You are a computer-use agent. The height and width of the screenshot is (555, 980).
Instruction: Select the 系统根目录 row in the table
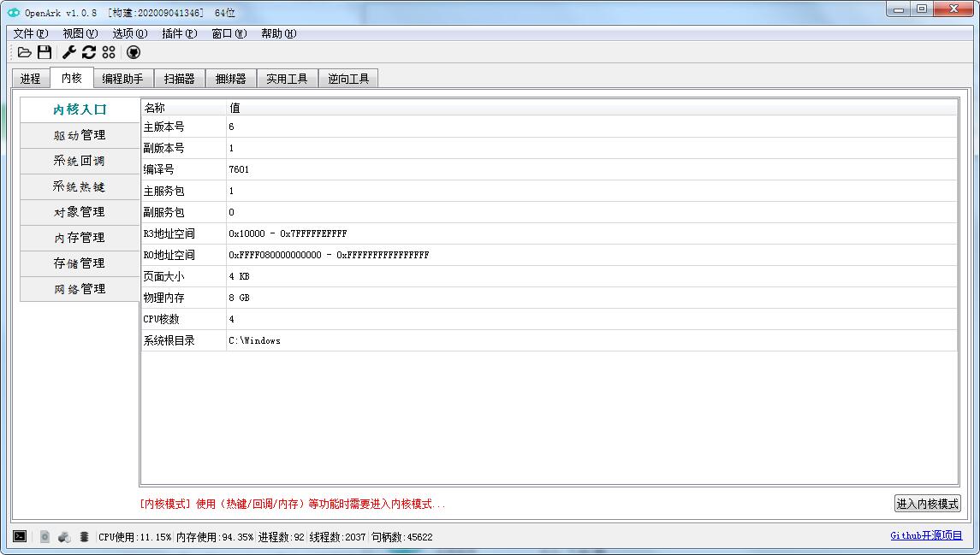(548, 340)
